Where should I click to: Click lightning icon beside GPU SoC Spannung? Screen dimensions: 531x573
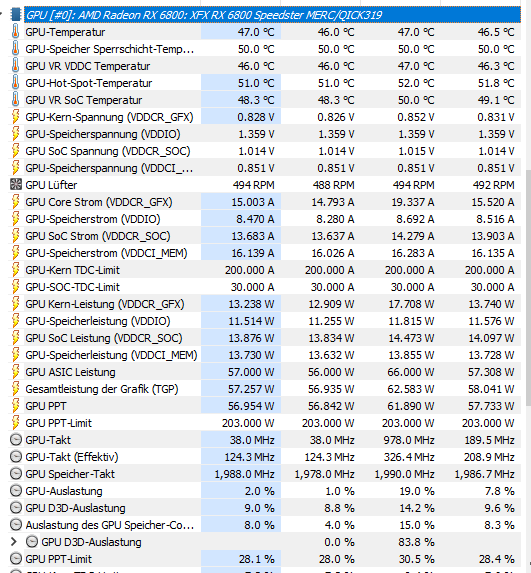(x=15, y=151)
